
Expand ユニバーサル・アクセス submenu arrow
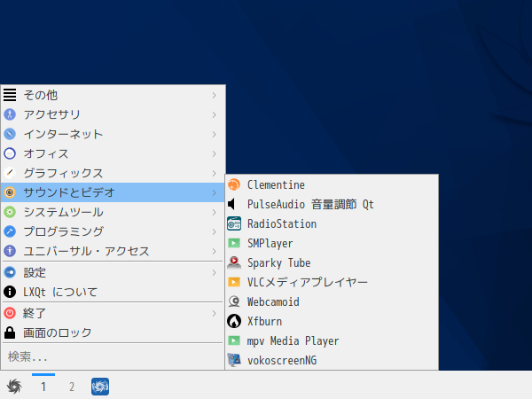pos(214,252)
